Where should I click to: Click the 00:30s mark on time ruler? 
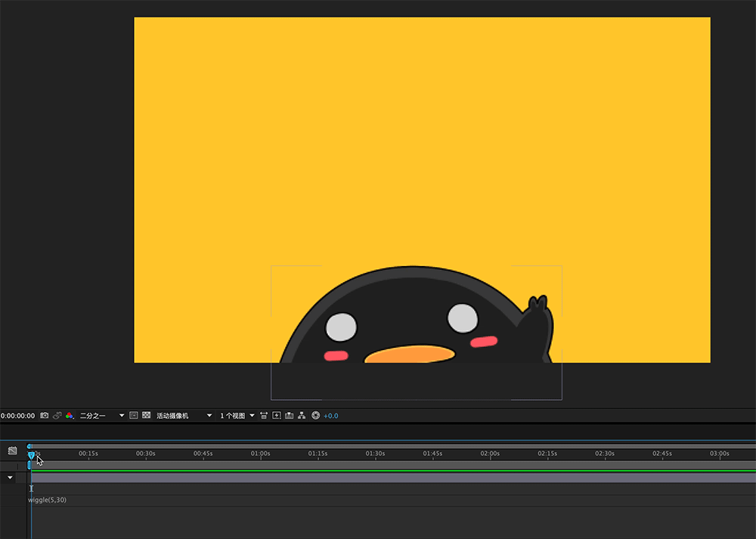[x=146, y=453]
